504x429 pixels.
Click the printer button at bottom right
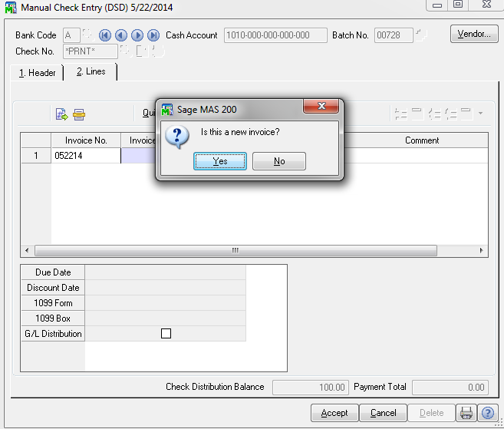tap(466, 413)
